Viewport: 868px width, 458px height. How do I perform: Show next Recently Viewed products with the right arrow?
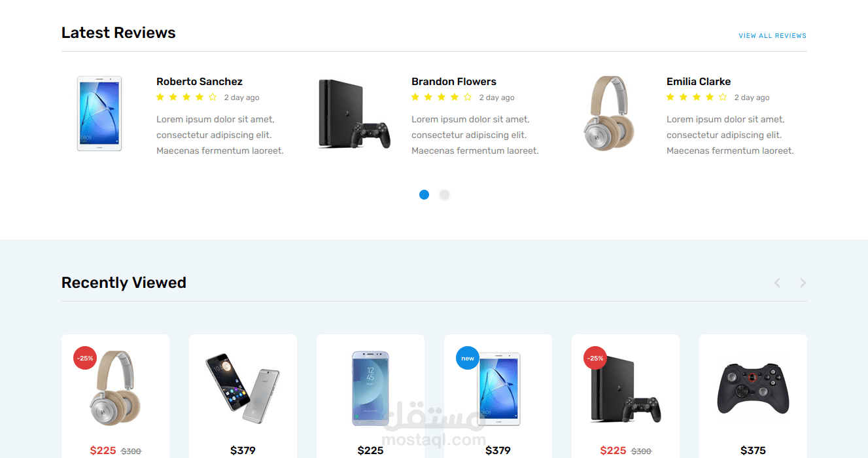[803, 283]
